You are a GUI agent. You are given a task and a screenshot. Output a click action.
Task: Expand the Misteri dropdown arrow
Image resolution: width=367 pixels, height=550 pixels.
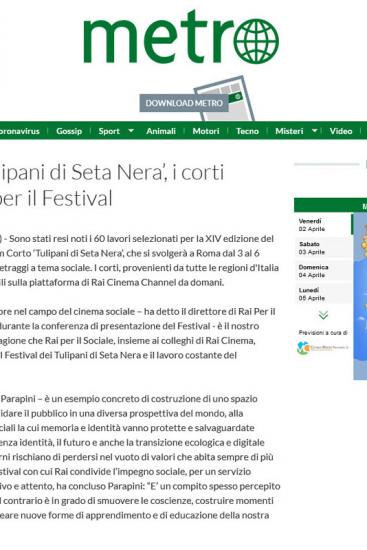tap(315, 131)
